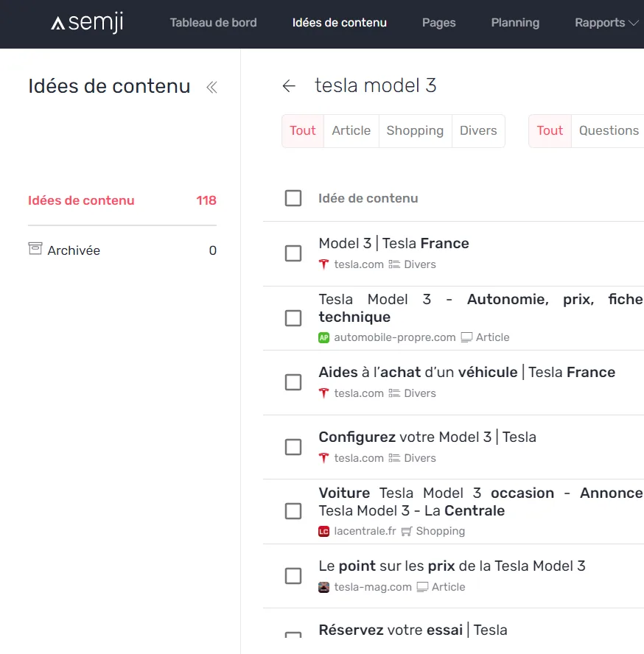Screen dimensions: 644x654
Task: Click the automobile-propre.com favicon
Action: coord(323,337)
